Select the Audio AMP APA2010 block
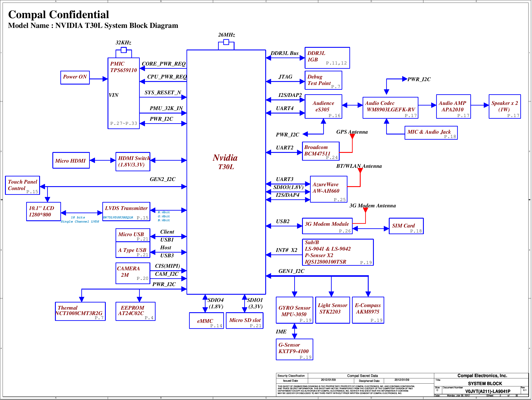This screenshot has height=400, width=532. click(453, 107)
